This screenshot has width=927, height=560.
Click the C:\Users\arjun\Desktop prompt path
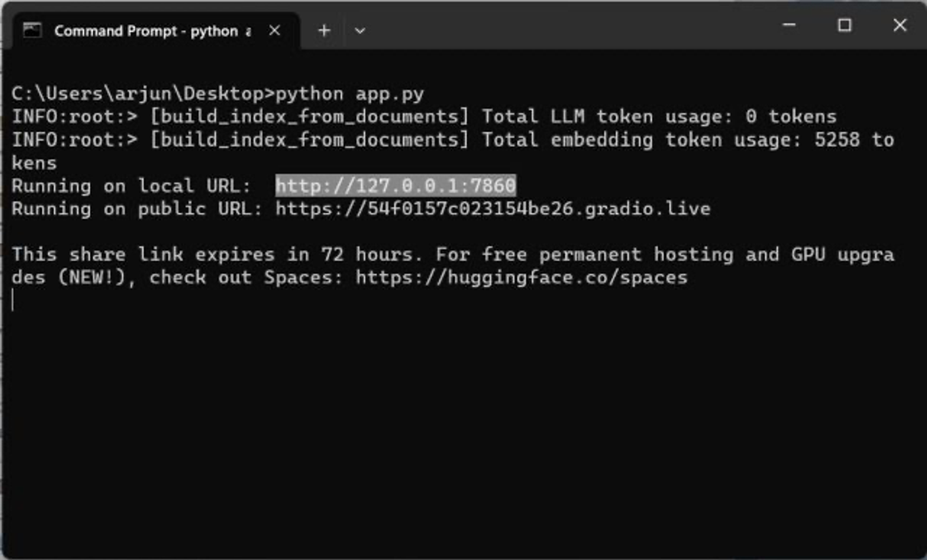pos(137,94)
